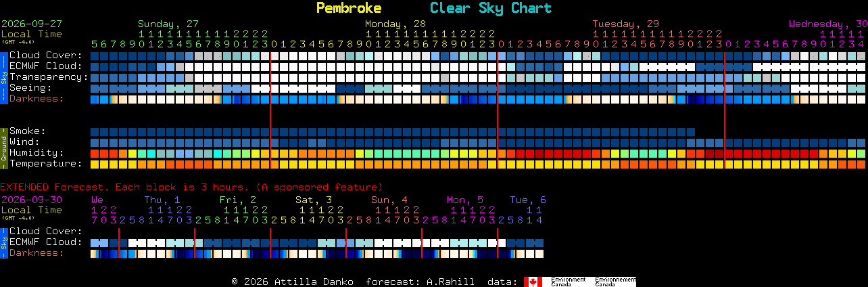Click the Clear Sky Chart heading
This screenshot has width=868, height=287.
491,8
